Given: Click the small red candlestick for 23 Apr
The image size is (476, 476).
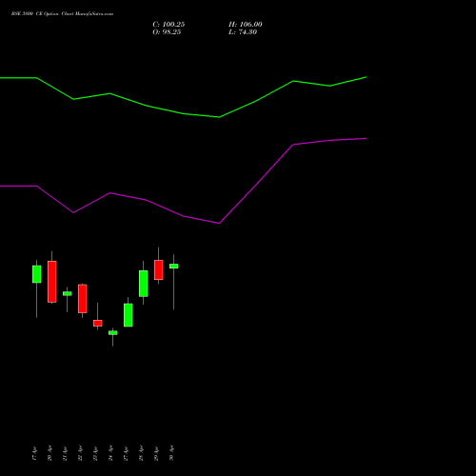Looking at the screenshot, I should (98, 323).
